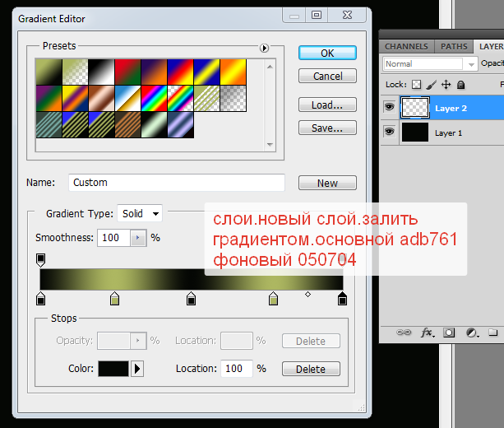This screenshot has width=504, height=428.
Task: Click the New gradient button
Action: coord(327,183)
